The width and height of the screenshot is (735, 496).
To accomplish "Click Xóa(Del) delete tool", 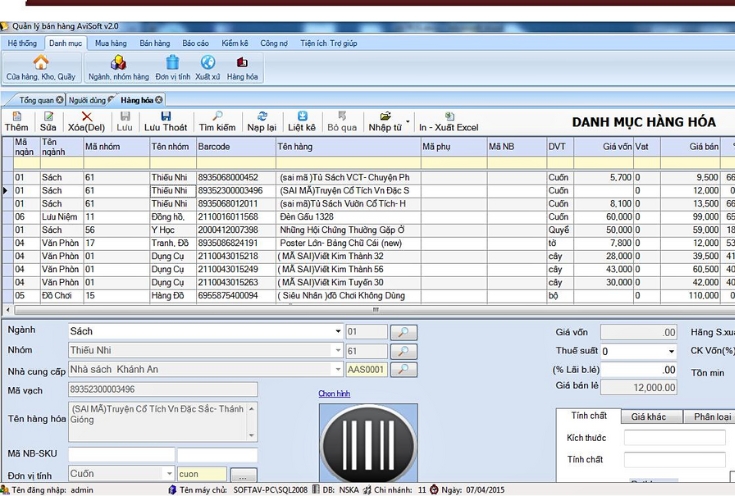I will click(x=87, y=122).
